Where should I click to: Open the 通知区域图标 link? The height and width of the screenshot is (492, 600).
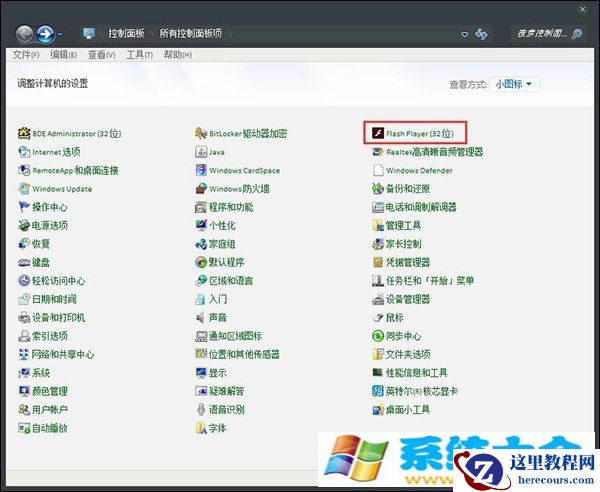tap(236, 336)
